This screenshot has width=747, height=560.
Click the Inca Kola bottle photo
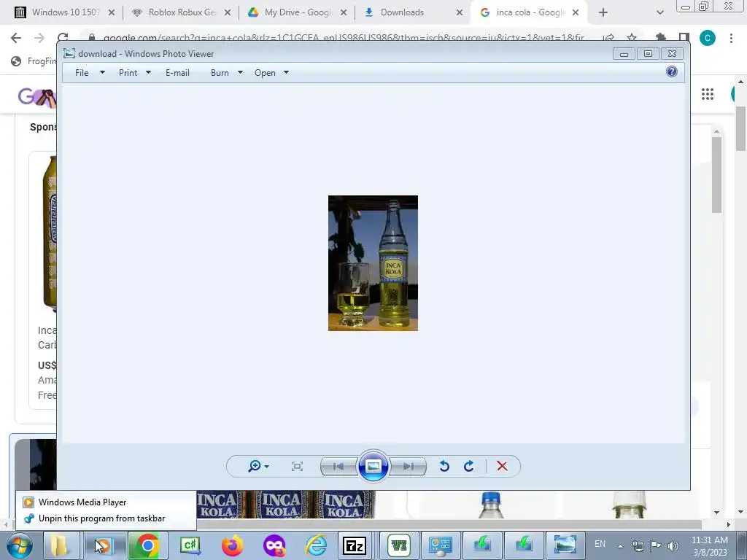[x=373, y=262]
